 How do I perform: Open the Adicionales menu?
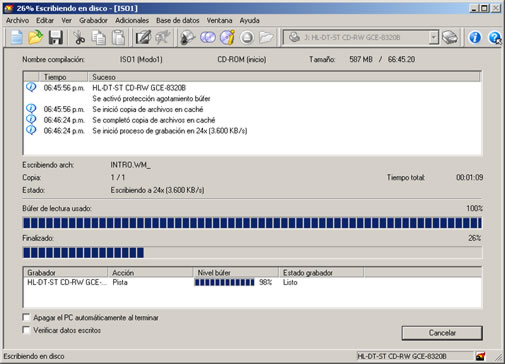132,20
